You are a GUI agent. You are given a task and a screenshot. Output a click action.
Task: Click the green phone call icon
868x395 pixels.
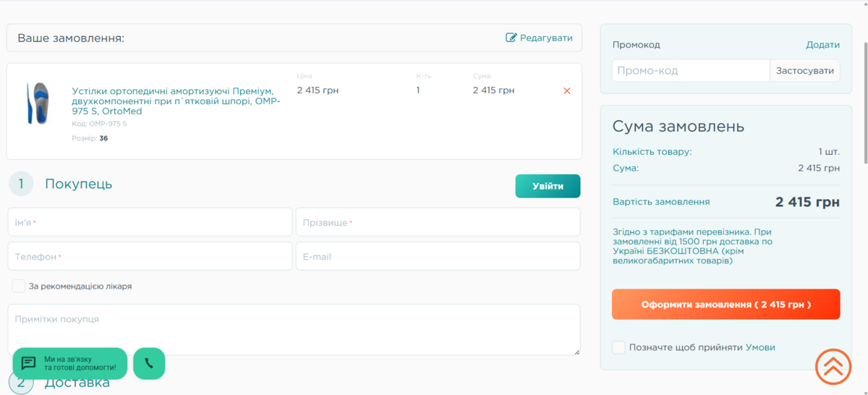click(x=149, y=363)
